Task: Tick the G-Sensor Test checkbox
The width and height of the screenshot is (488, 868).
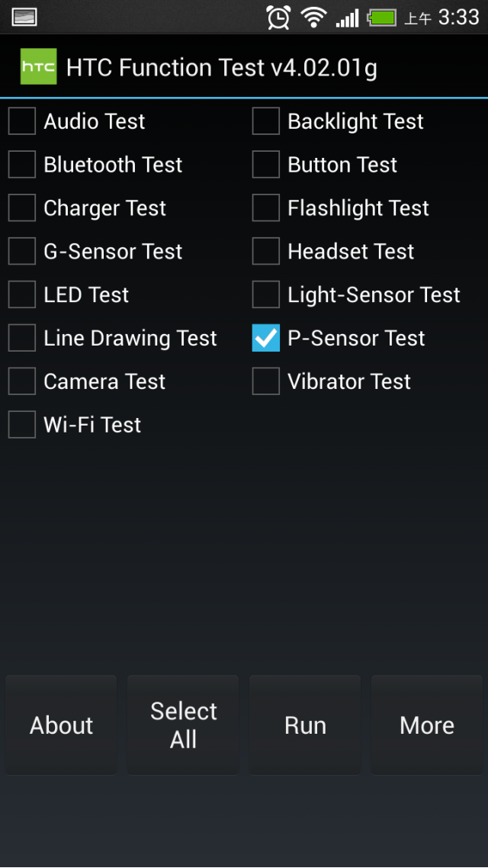Action: 22,251
